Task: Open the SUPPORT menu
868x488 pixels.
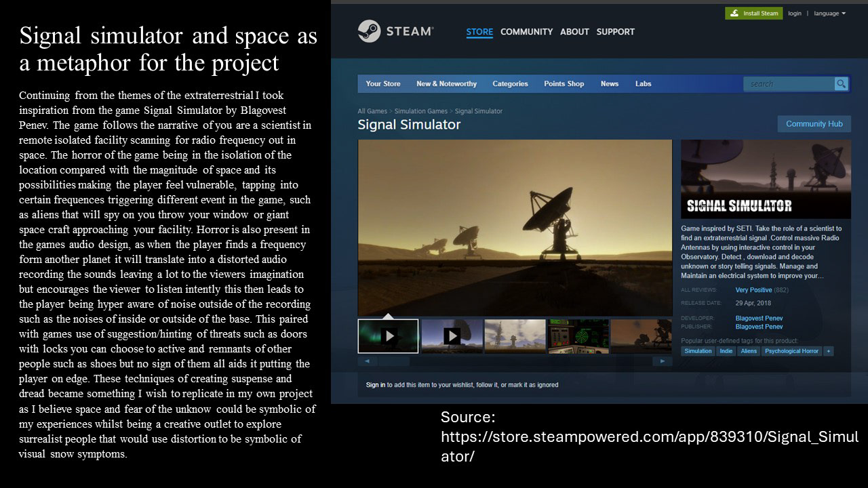Action: pos(616,32)
